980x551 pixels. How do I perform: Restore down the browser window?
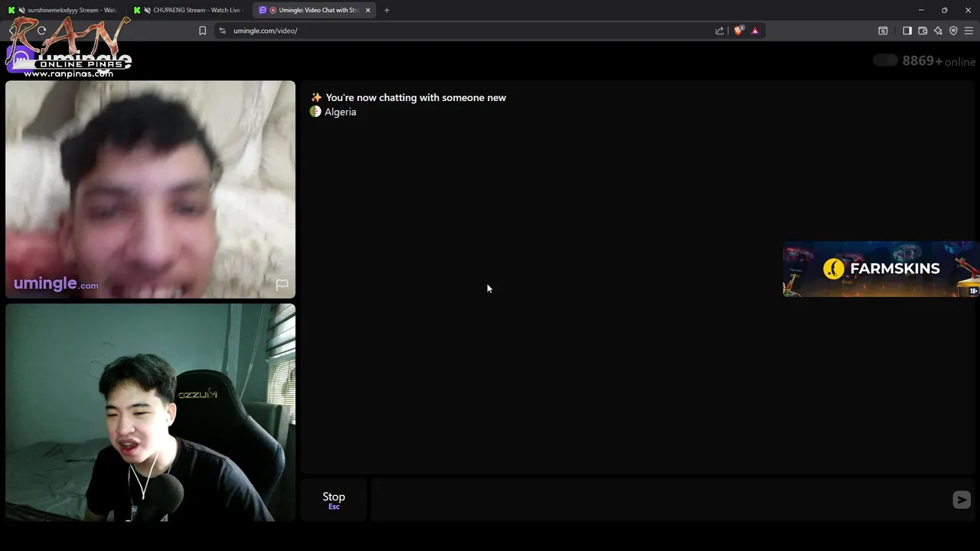(x=944, y=10)
